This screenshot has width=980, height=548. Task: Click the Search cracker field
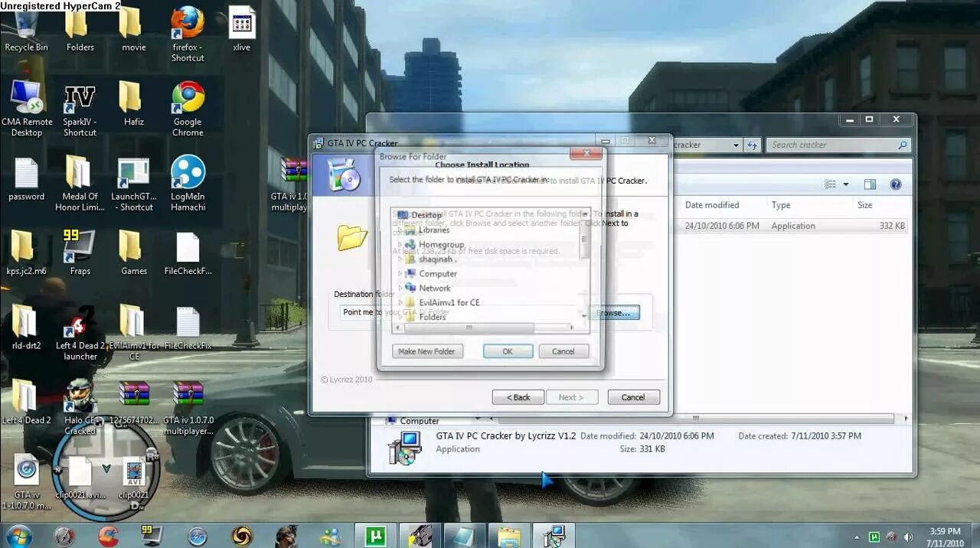pos(838,145)
